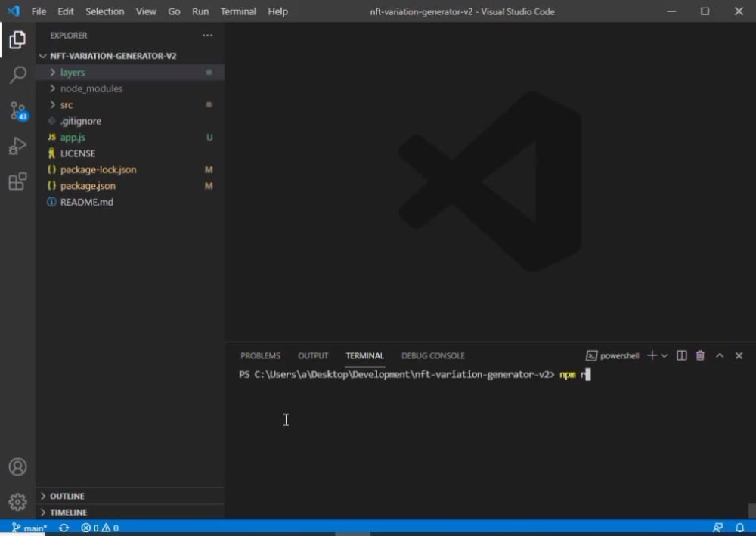Open the File menu
Viewport: 756px width, 536px height.
click(x=39, y=11)
